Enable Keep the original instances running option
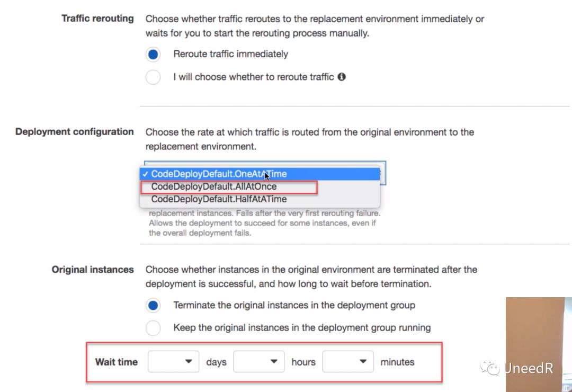This screenshot has height=392, width=572. point(153,328)
